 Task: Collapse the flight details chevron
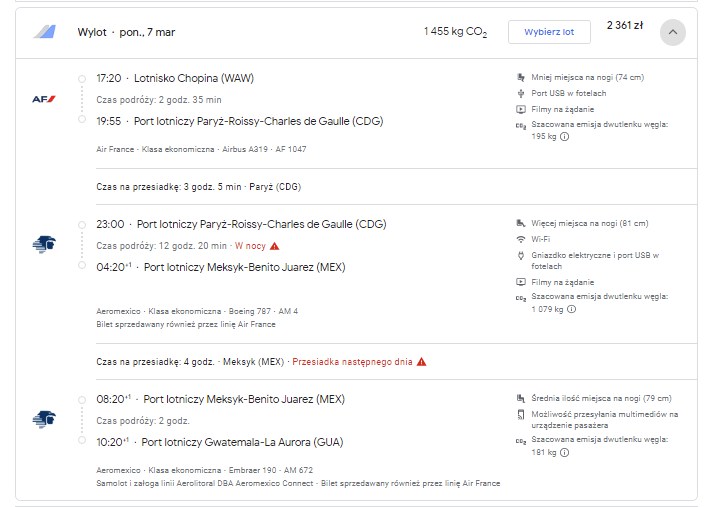673,32
